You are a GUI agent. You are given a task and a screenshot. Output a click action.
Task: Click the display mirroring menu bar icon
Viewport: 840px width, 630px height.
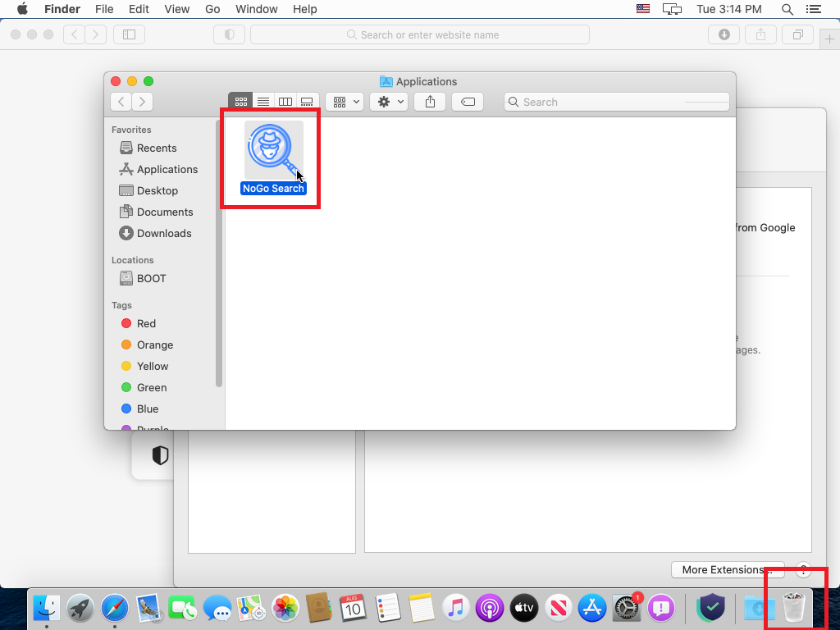pyautogui.click(x=672, y=9)
